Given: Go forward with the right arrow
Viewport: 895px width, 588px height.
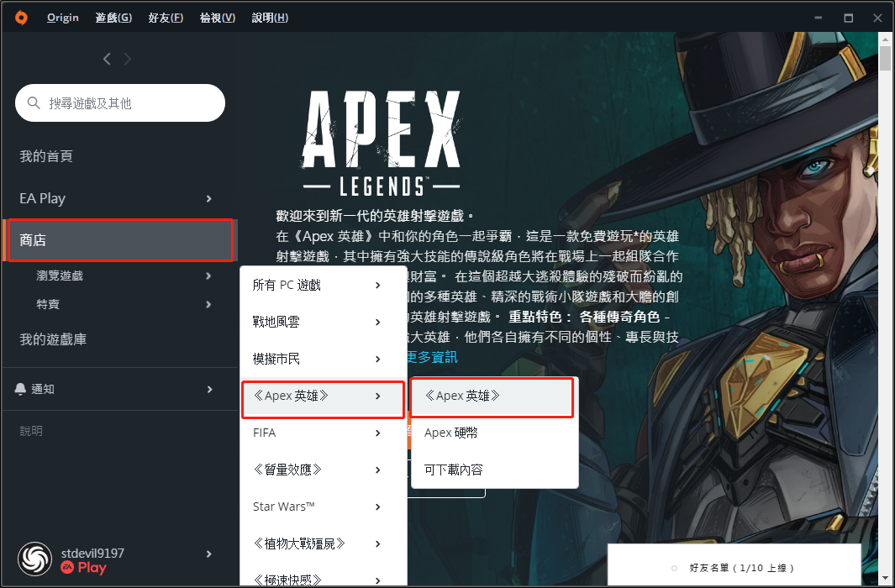Looking at the screenshot, I should click(x=127, y=59).
